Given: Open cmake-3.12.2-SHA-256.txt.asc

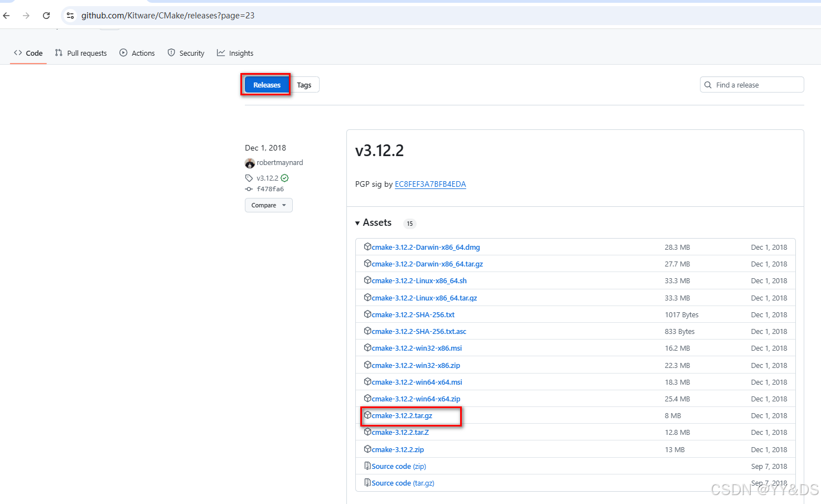Looking at the screenshot, I should tap(419, 331).
